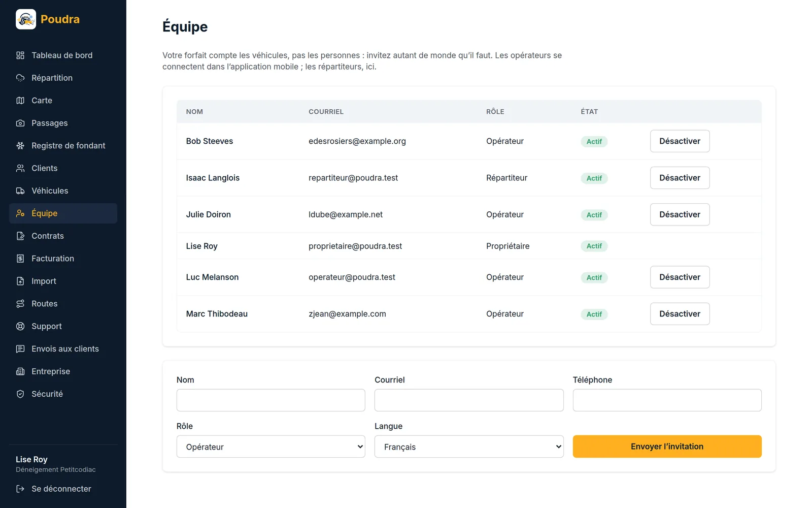Deactivate Bob Steeves
The width and height of the screenshot is (812, 508).
click(x=680, y=141)
